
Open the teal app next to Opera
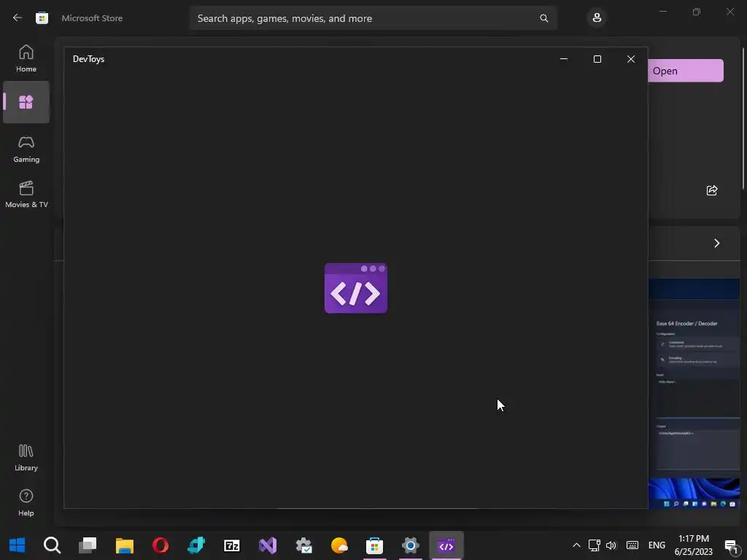(196, 545)
